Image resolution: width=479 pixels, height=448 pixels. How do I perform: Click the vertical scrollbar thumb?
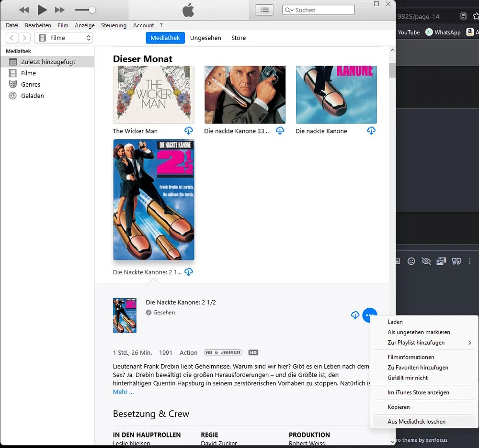coord(393,70)
